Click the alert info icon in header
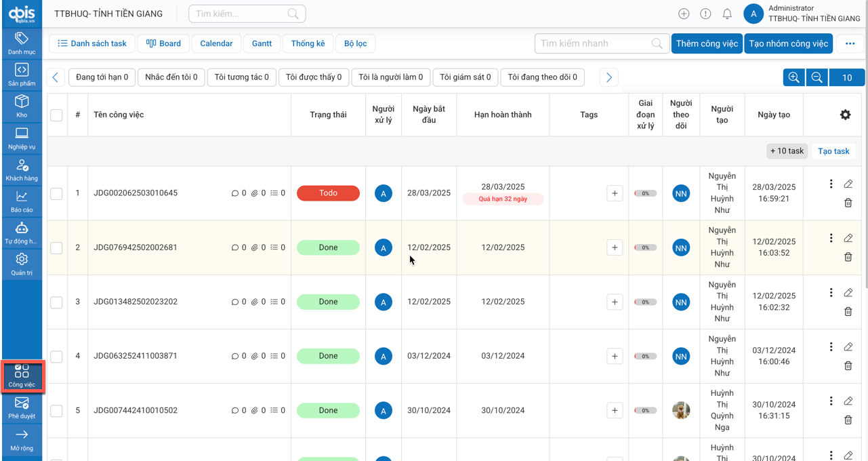This screenshot has height=461, width=868. pos(705,14)
